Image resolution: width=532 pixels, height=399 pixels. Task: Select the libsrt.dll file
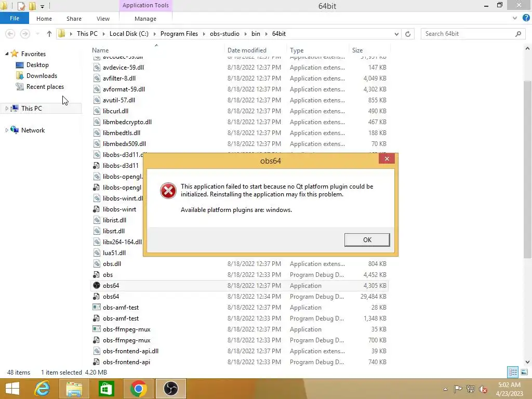coord(114,231)
